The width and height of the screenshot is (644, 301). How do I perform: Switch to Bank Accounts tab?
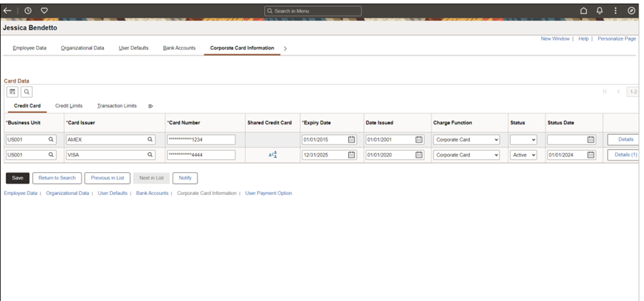tap(179, 48)
